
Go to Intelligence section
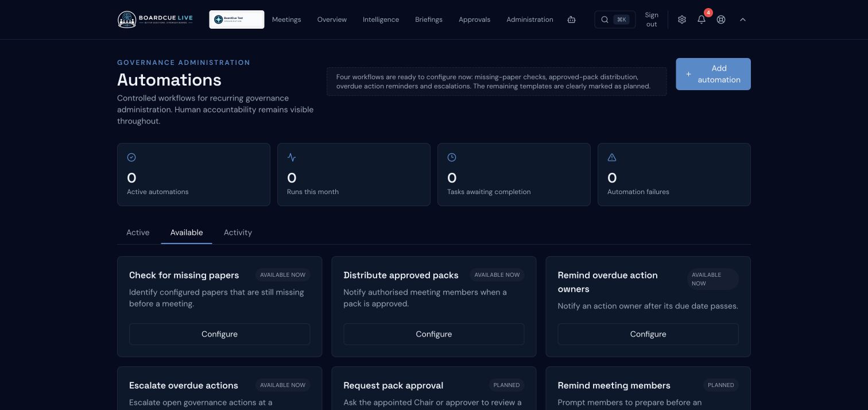pyautogui.click(x=381, y=20)
